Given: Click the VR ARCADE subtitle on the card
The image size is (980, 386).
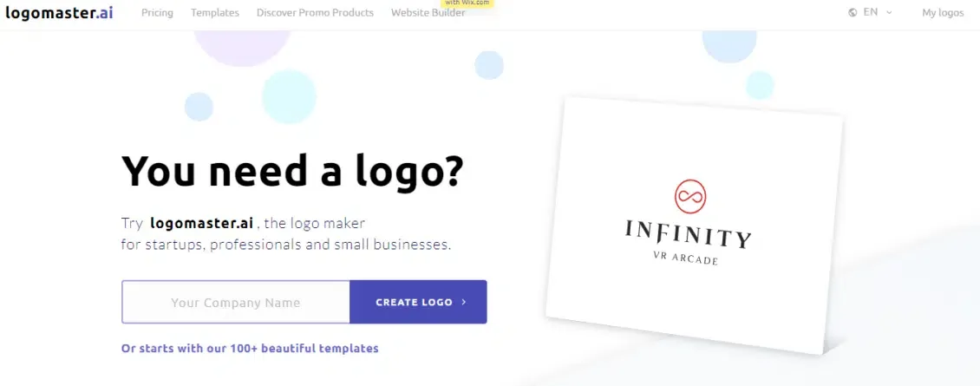Looking at the screenshot, I should [x=685, y=258].
